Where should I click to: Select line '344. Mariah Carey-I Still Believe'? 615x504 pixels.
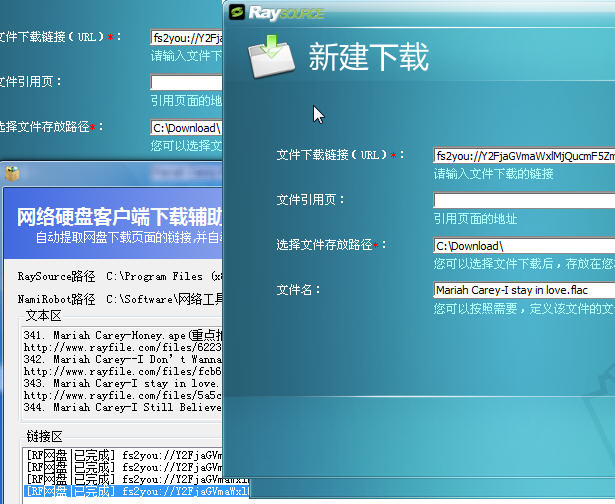pos(123,407)
